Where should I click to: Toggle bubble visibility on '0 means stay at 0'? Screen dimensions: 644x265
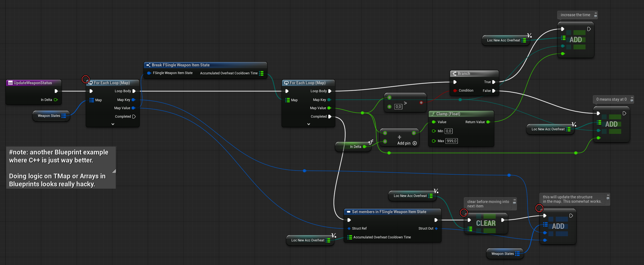click(x=632, y=101)
